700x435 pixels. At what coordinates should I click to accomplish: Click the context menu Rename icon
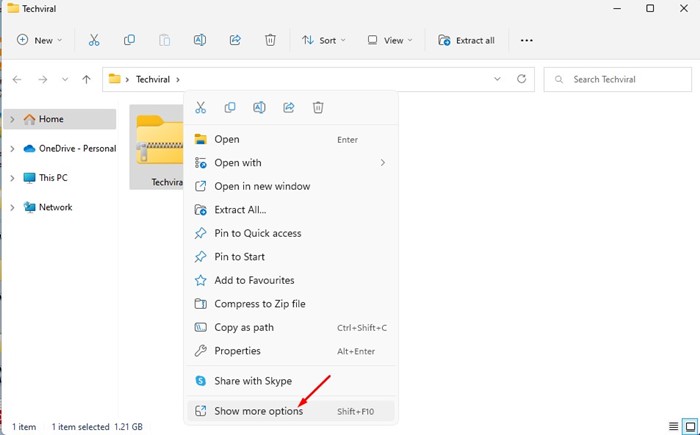click(259, 107)
